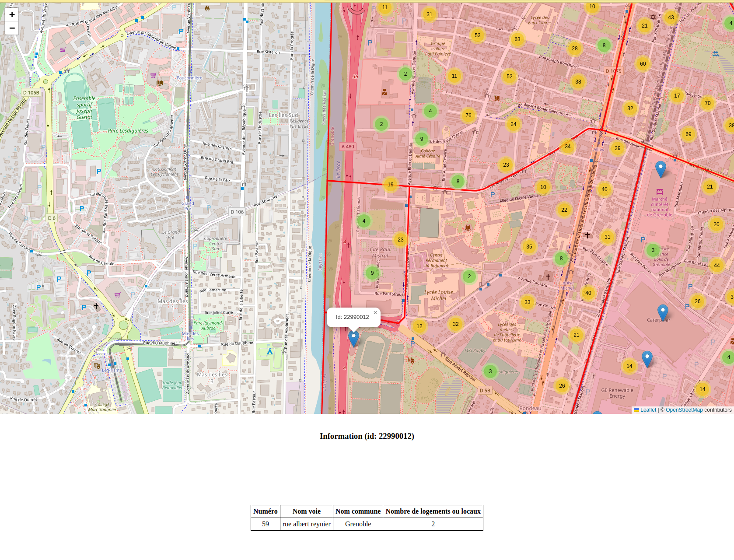Click the cluster marker numbered 70
Image resolution: width=734 pixels, height=560 pixels.
[x=708, y=103]
